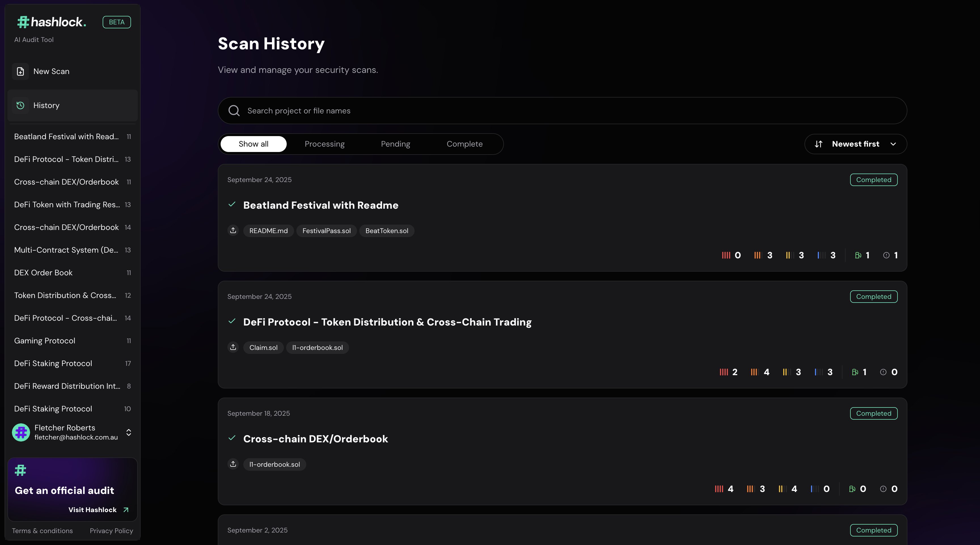Open the Privacy Policy link
Viewport: 980px width, 545px height.
[111, 531]
